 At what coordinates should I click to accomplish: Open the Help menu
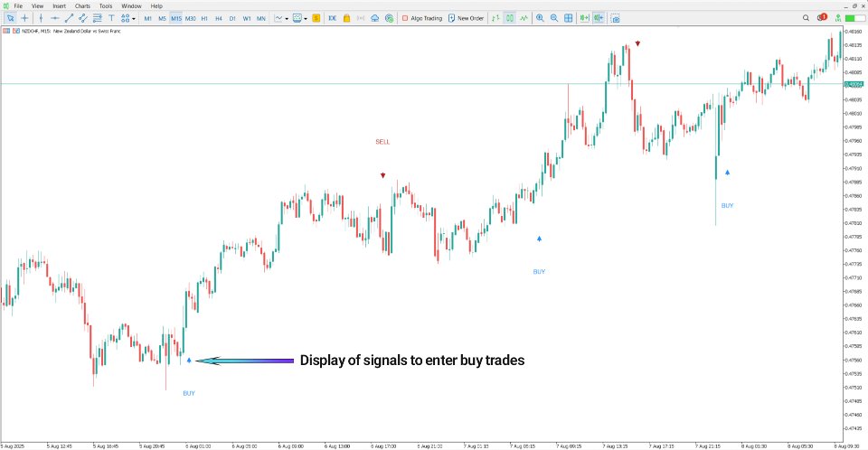tap(156, 6)
